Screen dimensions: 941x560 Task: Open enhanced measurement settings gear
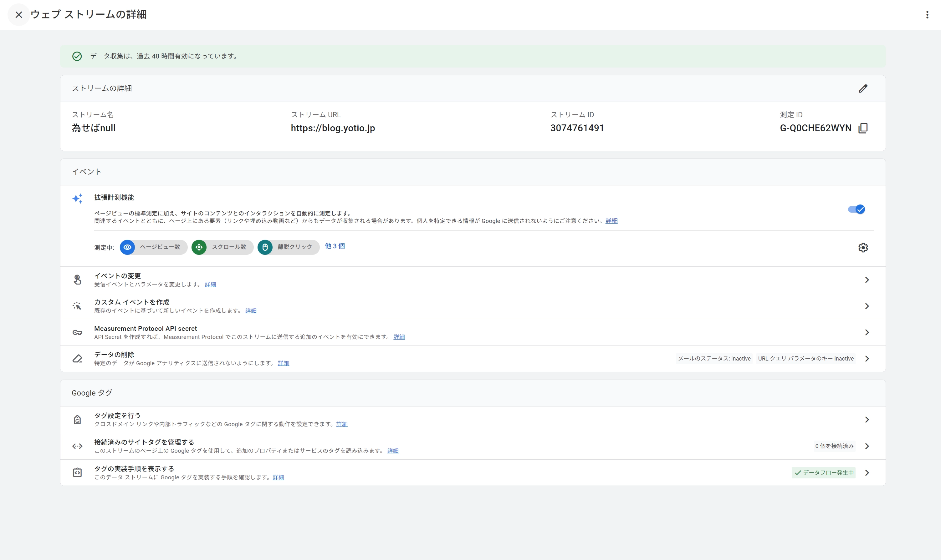863,248
